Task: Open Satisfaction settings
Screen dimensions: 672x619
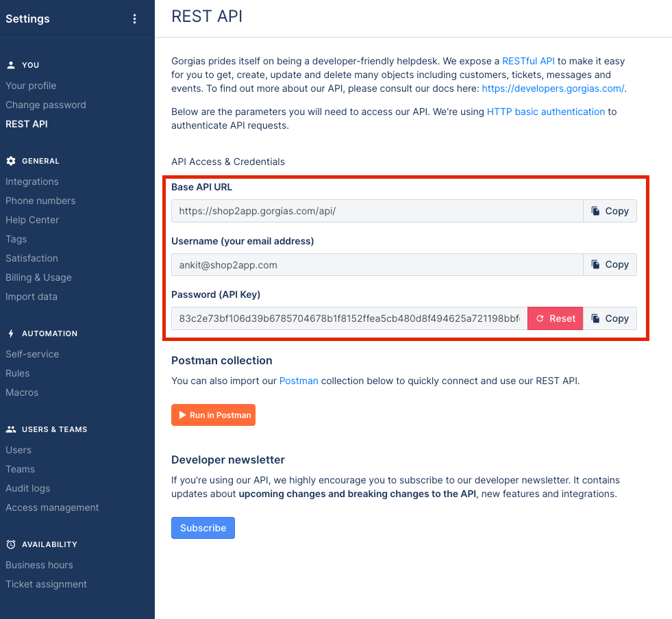Action: click(32, 258)
